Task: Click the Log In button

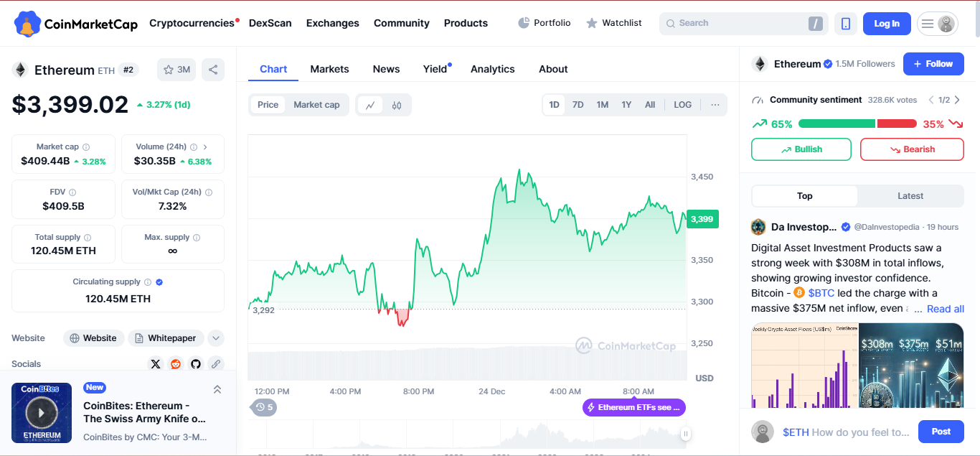Action: coord(887,24)
